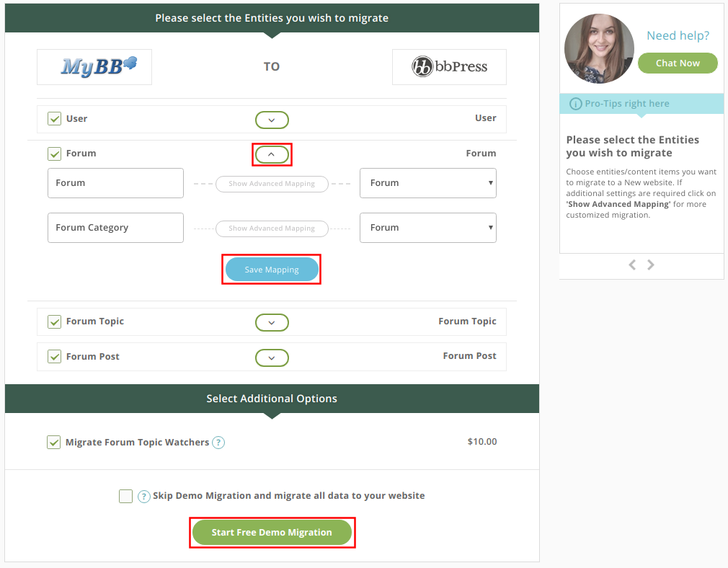Expand the User mapping section
The height and width of the screenshot is (568, 728).
272,120
